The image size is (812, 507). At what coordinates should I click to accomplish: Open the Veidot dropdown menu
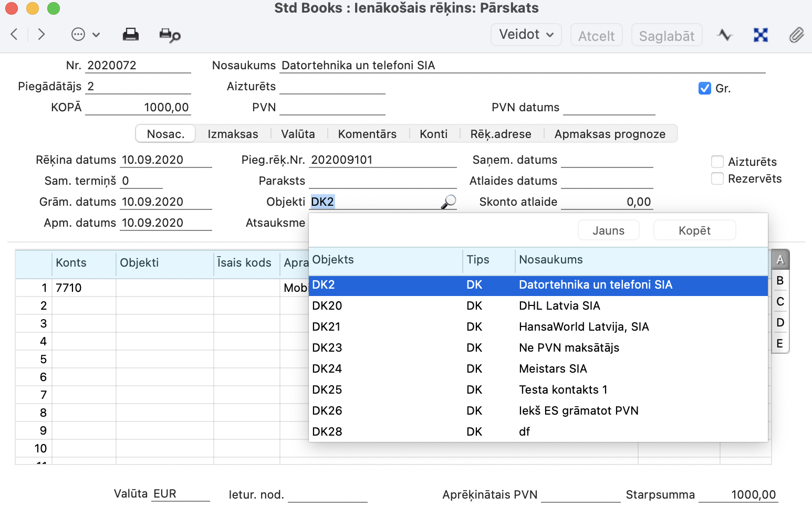coord(526,35)
